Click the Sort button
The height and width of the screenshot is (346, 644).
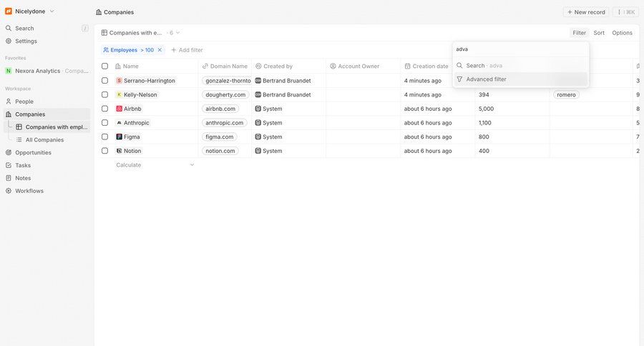tap(599, 32)
